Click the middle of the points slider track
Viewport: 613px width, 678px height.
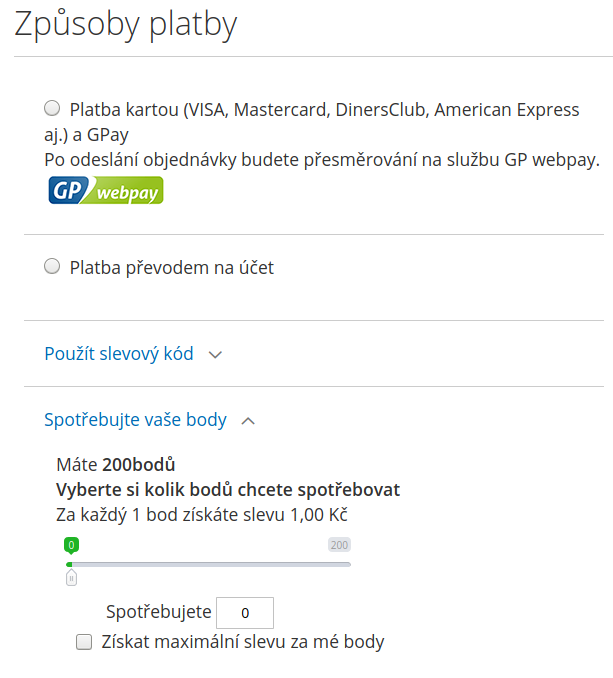[210, 564]
